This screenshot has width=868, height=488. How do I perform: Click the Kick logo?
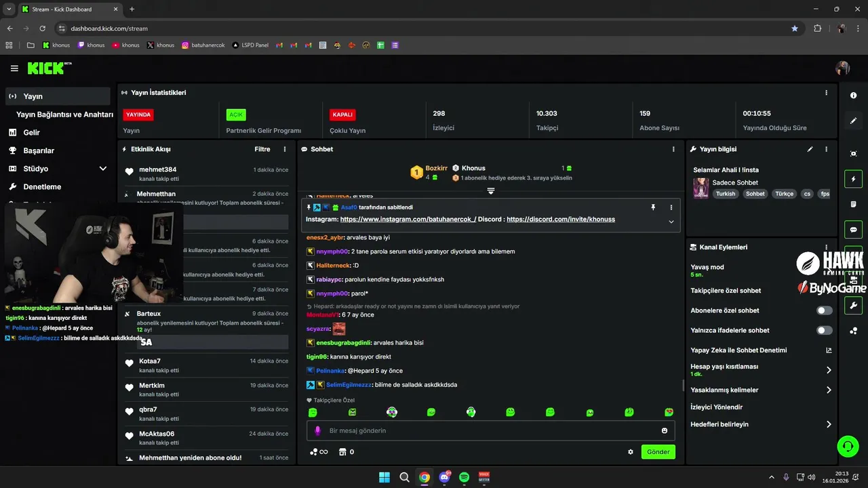(x=49, y=68)
